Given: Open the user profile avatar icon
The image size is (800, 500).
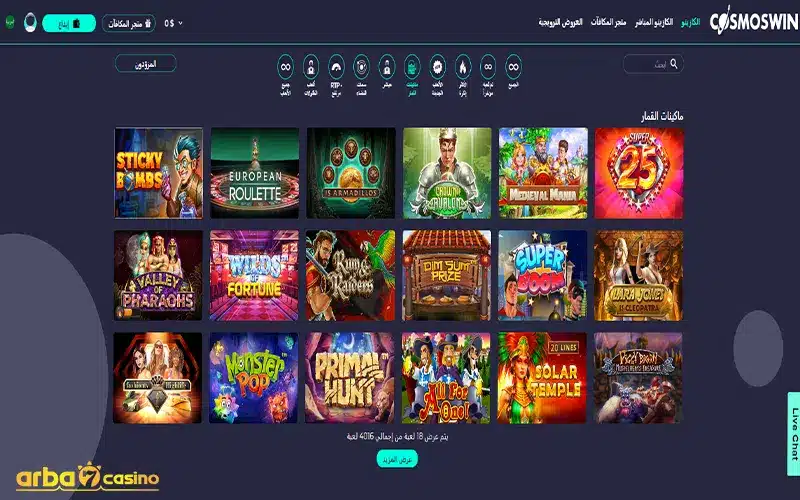Looking at the screenshot, I should (30, 22).
